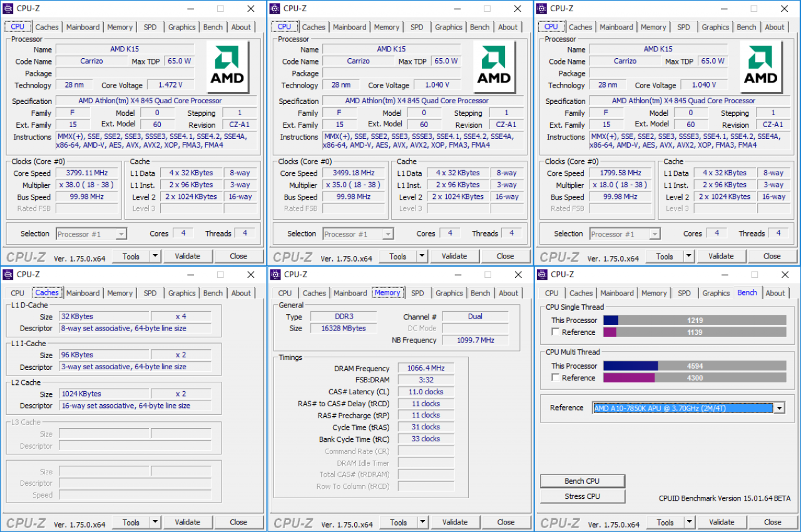Click the memory Type field showing DDR3
801x532 pixels.
tap(343, 317)
